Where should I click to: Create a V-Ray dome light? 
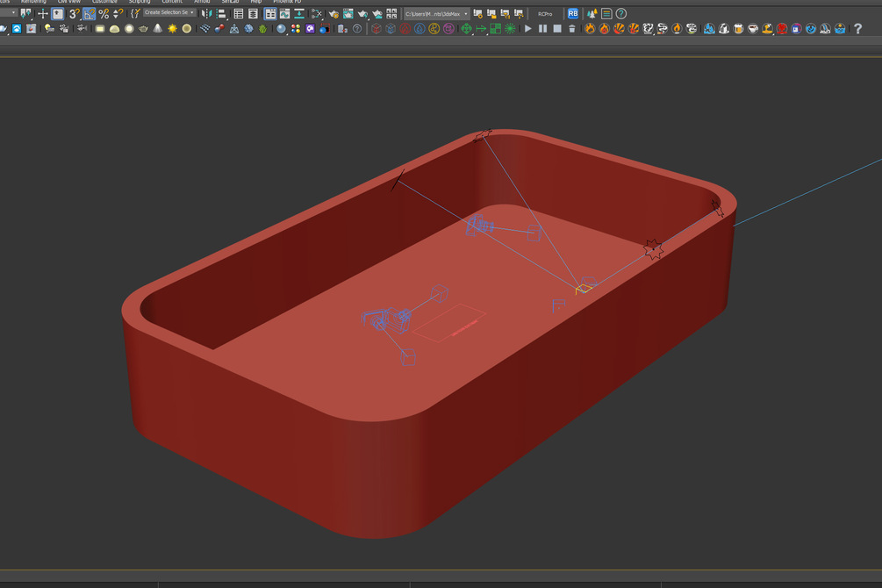[114, 29]
